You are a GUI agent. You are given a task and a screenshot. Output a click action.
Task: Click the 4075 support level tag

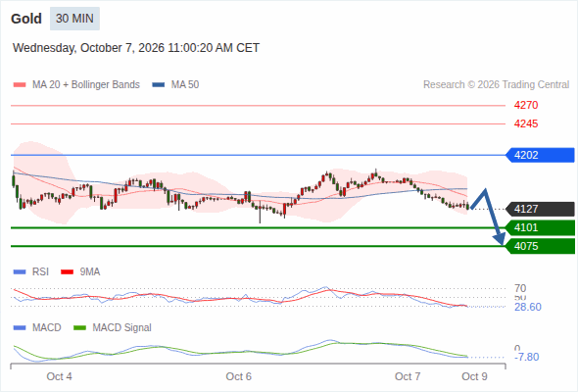pyautogui.click(x=540, y=246)
